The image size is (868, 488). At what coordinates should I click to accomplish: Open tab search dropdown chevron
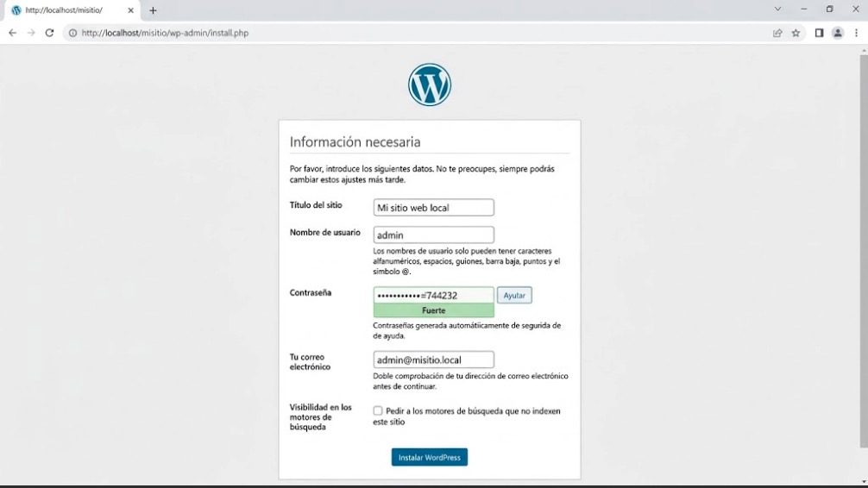pyautogui.click(x=777, y=9)
